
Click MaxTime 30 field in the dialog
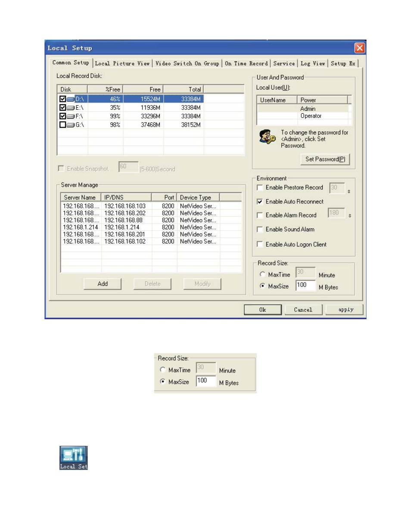305,272
